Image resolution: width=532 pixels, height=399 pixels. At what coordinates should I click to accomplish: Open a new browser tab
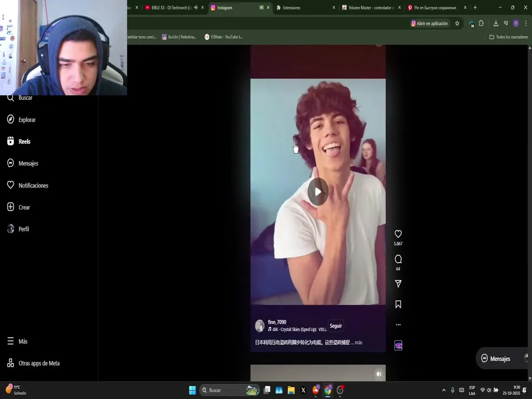click(475, 7)
